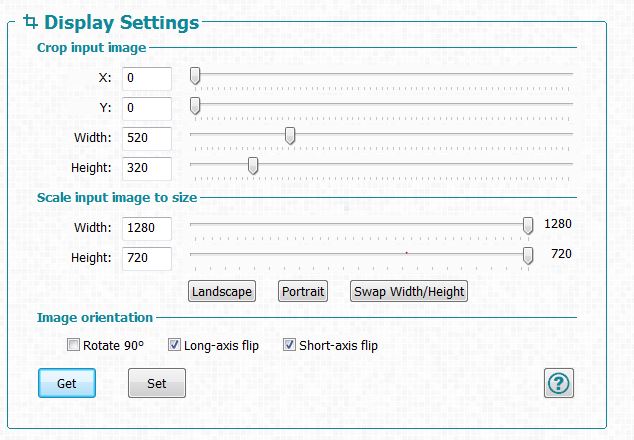Focus the crop X input field
This screenshot has width=634, height=440.
pos(147,78)
